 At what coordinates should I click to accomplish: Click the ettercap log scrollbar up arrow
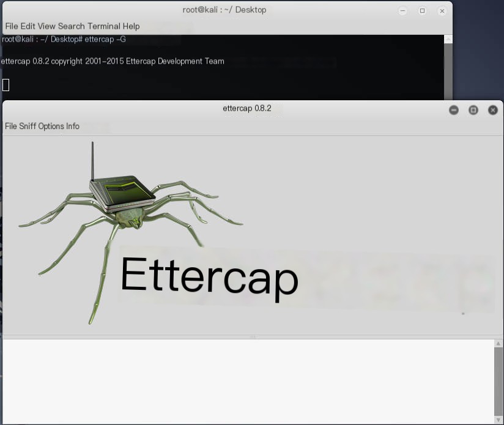point(498,344)
